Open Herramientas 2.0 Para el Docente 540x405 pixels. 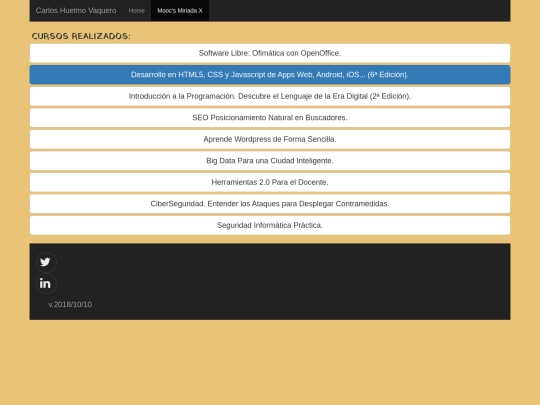pyautogui.click(x=270, y=182)
